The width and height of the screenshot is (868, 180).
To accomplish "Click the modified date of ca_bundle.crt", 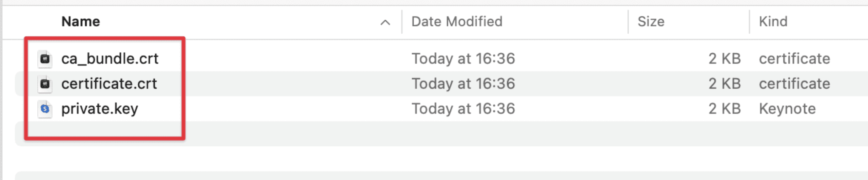I will coord(463,59).
